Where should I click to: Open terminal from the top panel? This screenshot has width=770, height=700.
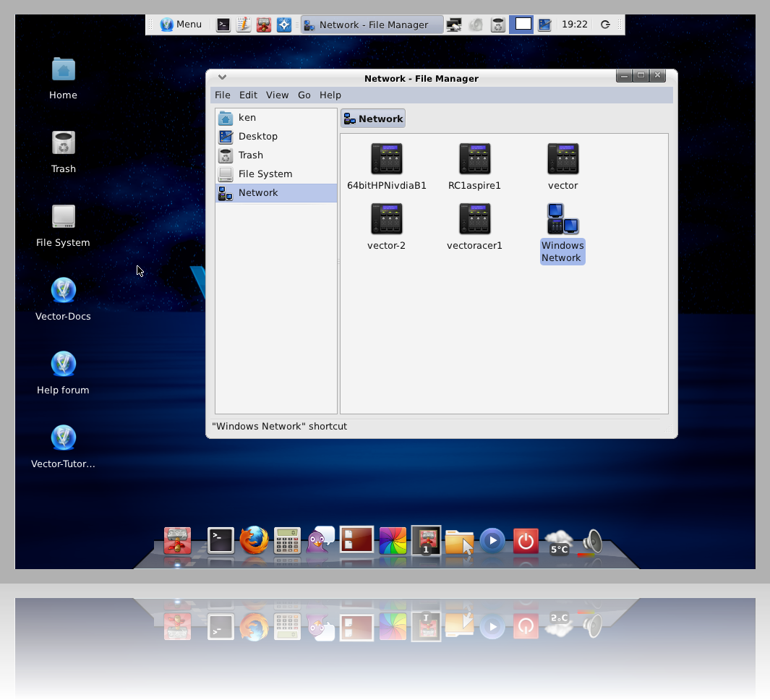coord(224,25)
